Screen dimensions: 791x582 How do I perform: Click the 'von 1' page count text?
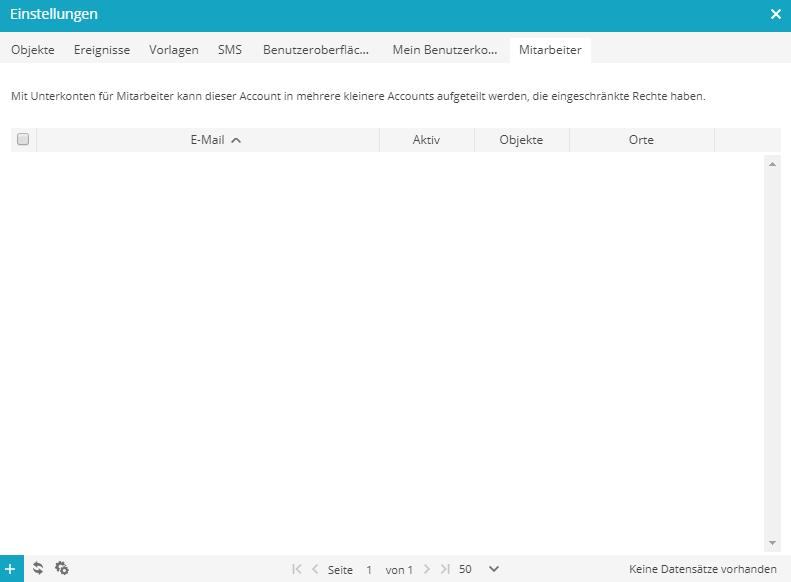coord(399,570)
